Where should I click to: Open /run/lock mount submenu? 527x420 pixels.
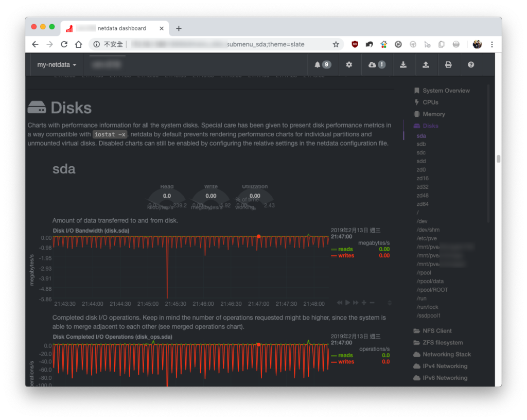pos(427,307)
